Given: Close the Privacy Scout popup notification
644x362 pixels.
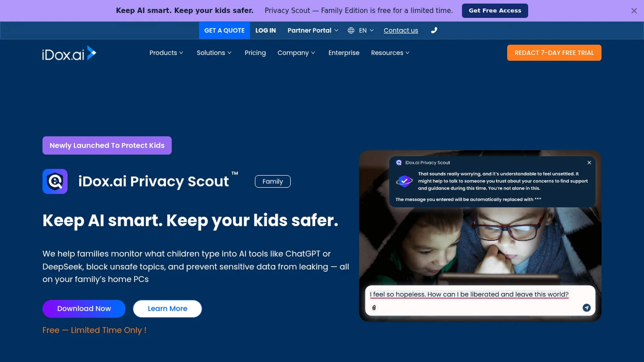Looking at the screenshot, I should pos(589,163).
